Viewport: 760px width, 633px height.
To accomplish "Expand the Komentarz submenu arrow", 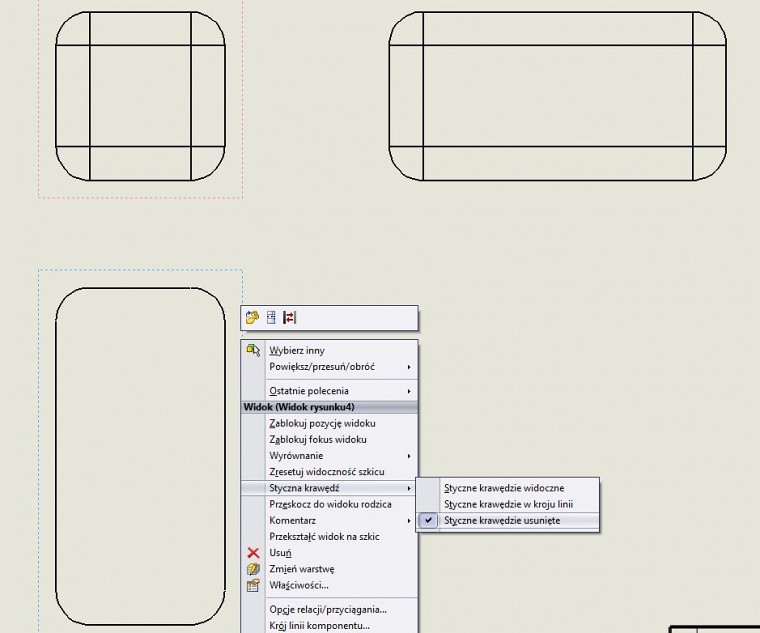I will [x=409, y=521].
